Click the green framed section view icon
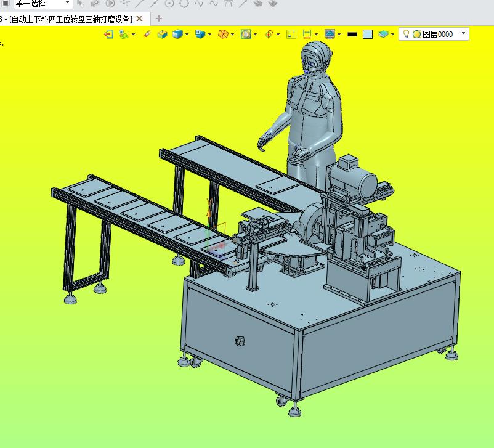Viewport: 494px width, 448px height. pos(246,34)
